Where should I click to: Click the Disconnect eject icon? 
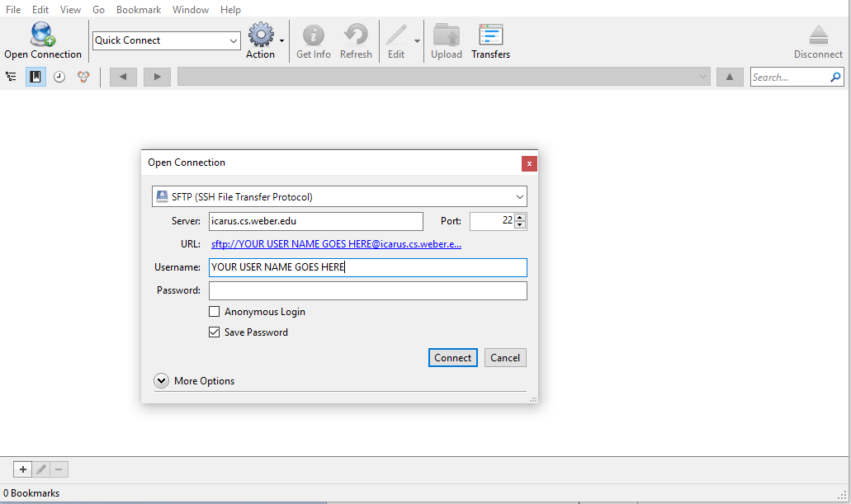coord(818,35)
